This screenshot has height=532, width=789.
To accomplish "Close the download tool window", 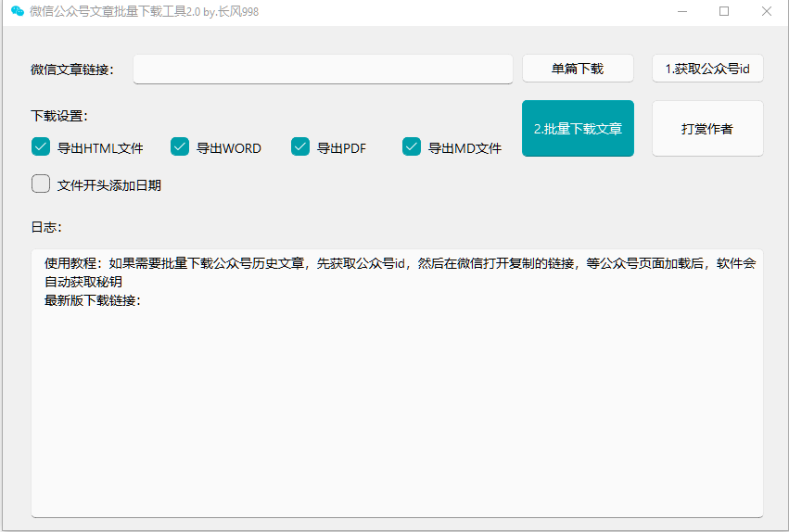I will click(x=767, y=12).
